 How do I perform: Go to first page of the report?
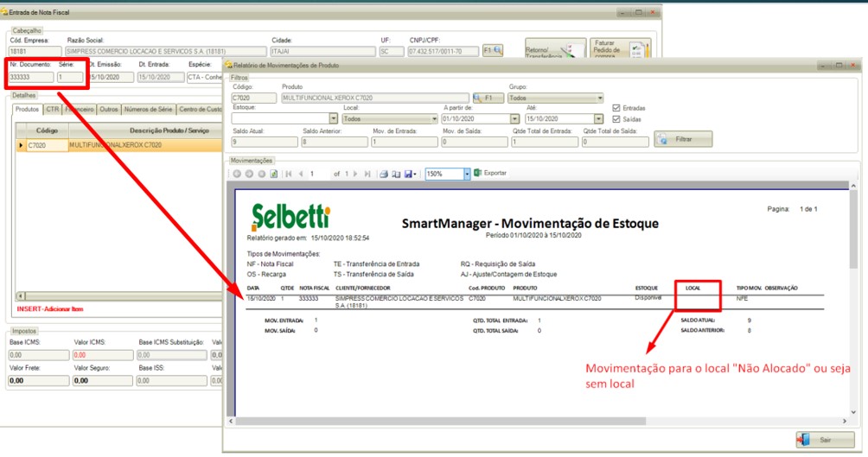click(x=289, y=174)
